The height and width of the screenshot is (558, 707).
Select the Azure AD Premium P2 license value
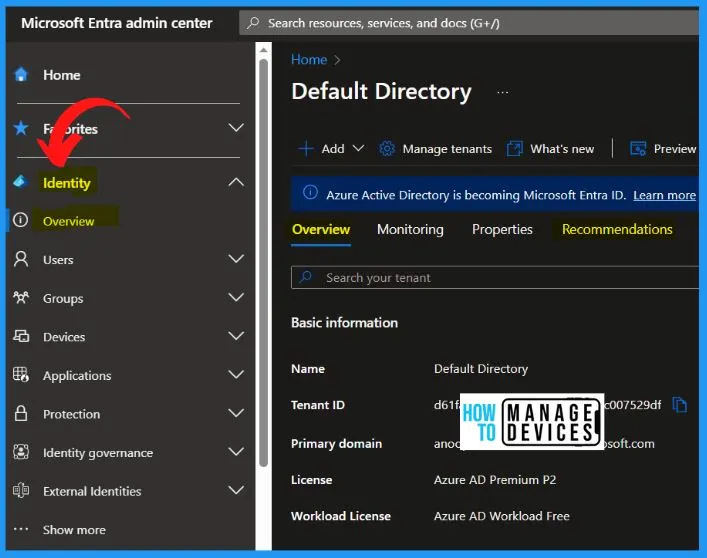(x=495, y=480)
